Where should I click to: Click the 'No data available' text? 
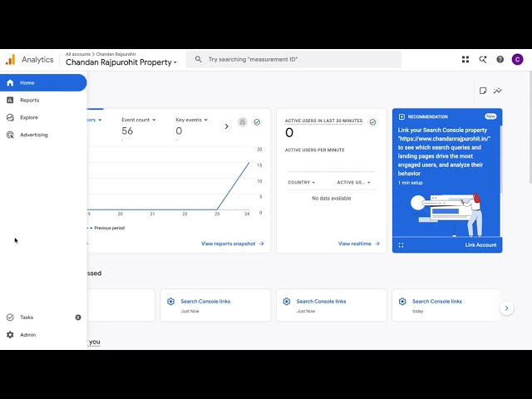click(x=332, y=198)
